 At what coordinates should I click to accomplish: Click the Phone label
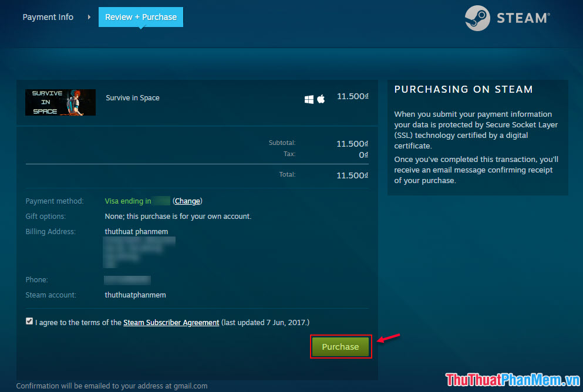(37, 280)
